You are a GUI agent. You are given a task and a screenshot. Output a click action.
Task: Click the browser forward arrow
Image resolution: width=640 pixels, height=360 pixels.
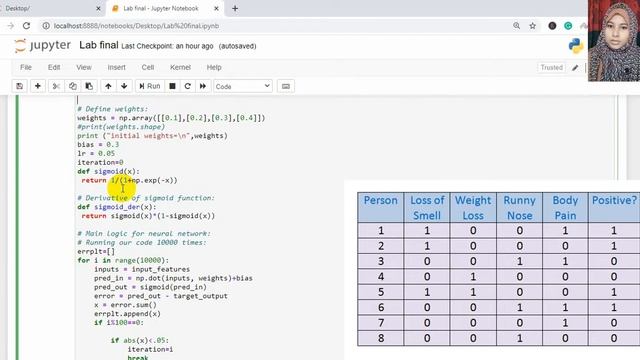click(x=11, y=26)
